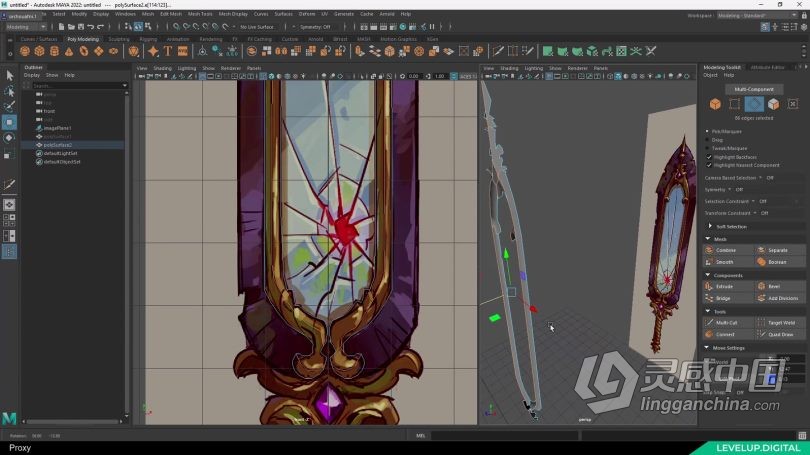Activate the Select tool arrow in the toolbox
The image size is (810, 455).
[9, 75]
